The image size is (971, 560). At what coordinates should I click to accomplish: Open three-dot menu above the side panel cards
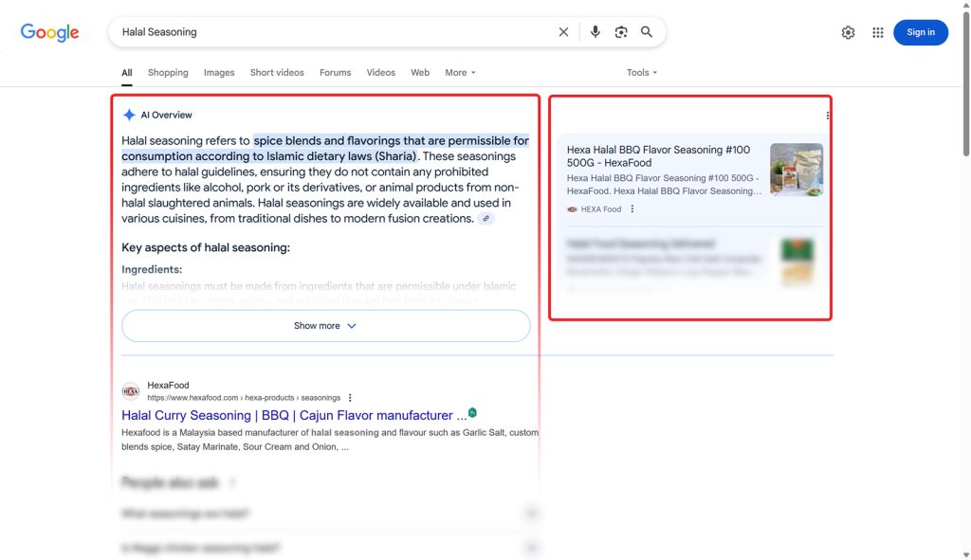tap(827, 116)
